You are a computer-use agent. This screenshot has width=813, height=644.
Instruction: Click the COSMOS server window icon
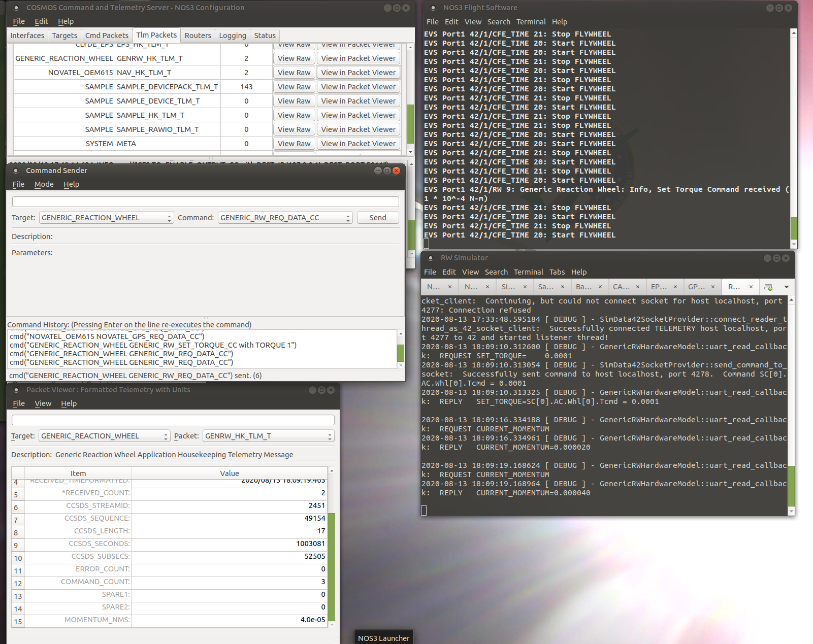16,8
